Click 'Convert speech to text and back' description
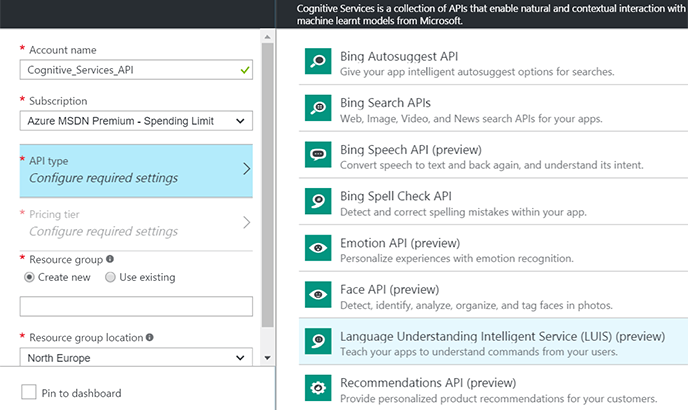688x410 pixels. (x=491, y=165)
